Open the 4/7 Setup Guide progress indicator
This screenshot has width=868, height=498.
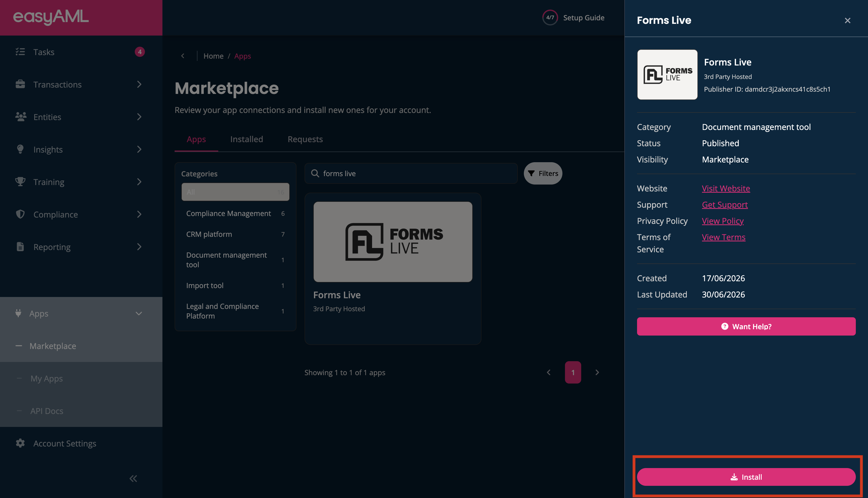(550, 18)
